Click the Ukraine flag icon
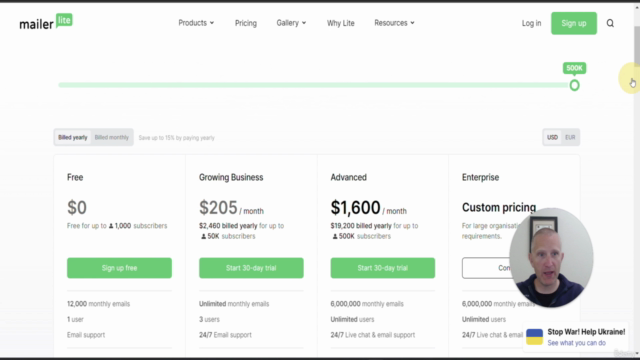Viewport: 640px width, 360px height. pyautogui.click(x=534, y=337)
